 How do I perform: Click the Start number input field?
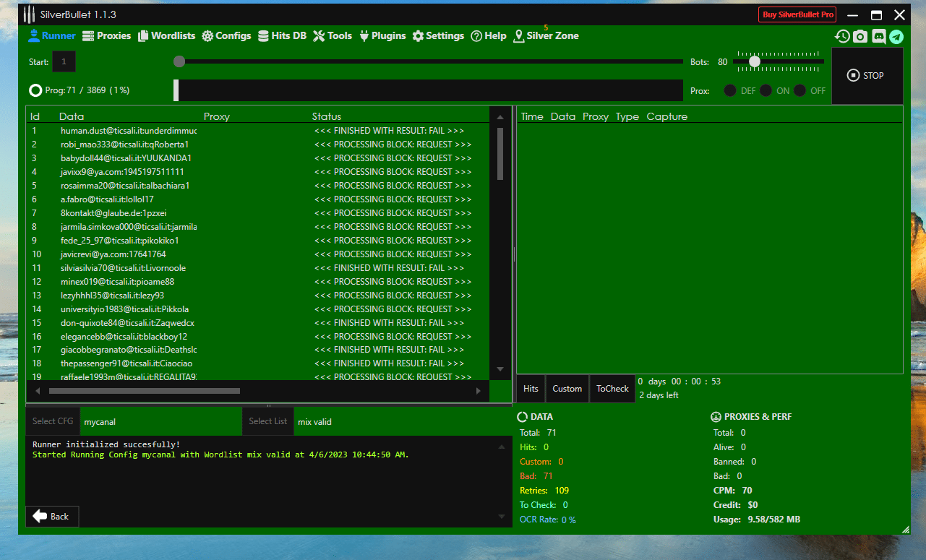coord(64,62)
